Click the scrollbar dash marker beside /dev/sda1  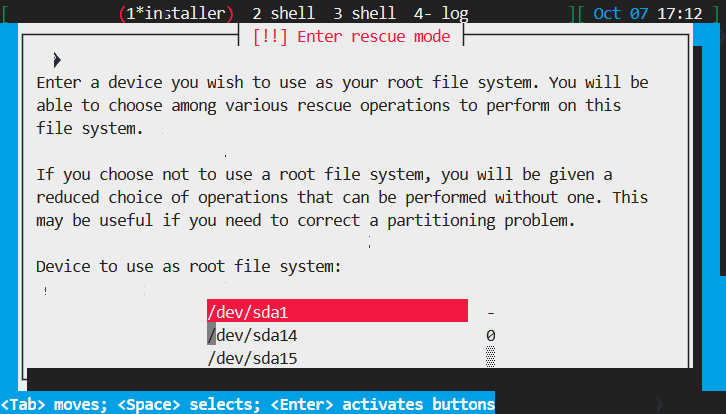click(x=491, y=312)
